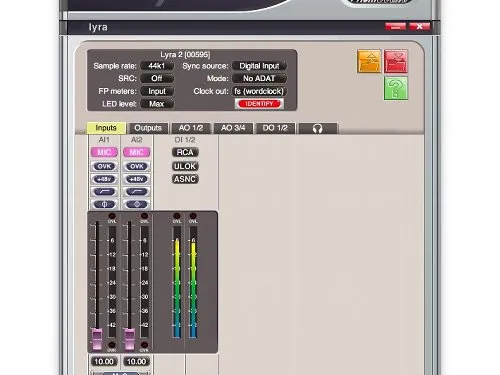Open the AO 3/4 tab
Screen dimensions: 500x375
[233, 128]
